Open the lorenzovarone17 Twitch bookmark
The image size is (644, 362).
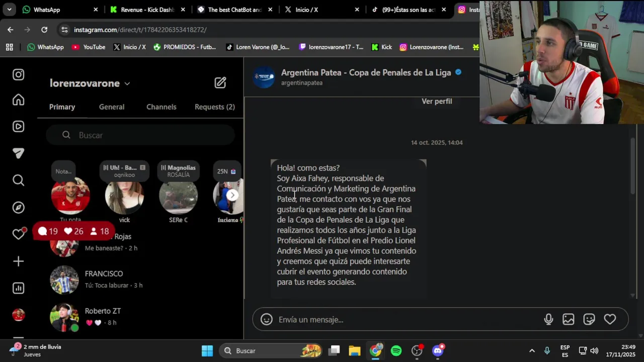(x=331, y=47)
